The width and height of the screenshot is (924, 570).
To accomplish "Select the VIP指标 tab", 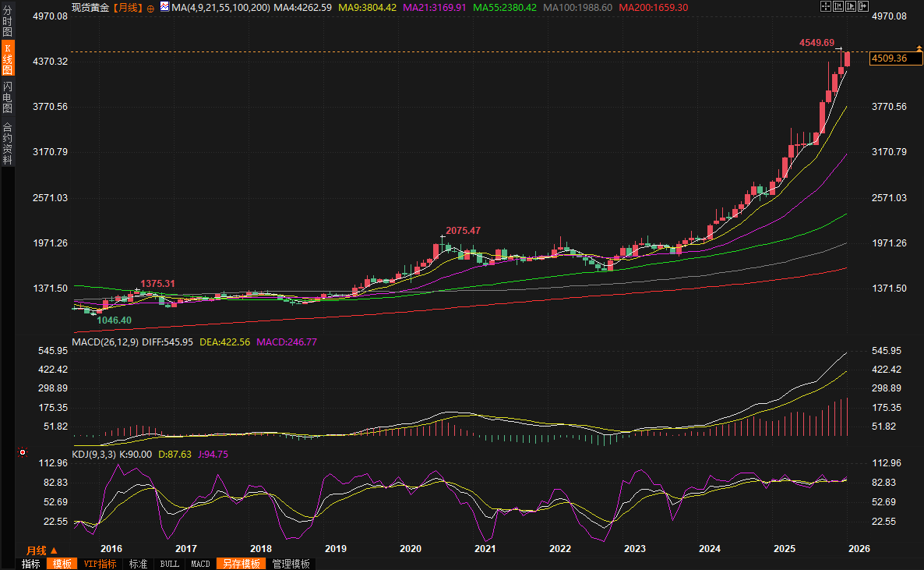I will click(100, 564).
